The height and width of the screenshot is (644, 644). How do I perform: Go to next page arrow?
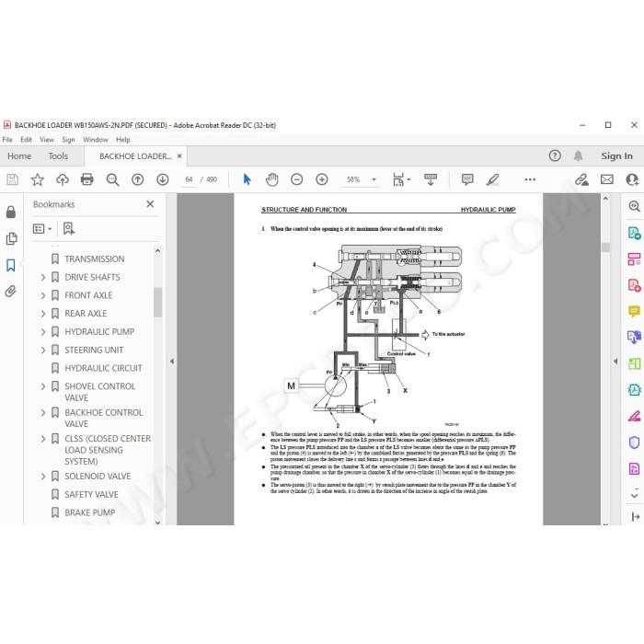pyautogui.click(x=163, y=179)
